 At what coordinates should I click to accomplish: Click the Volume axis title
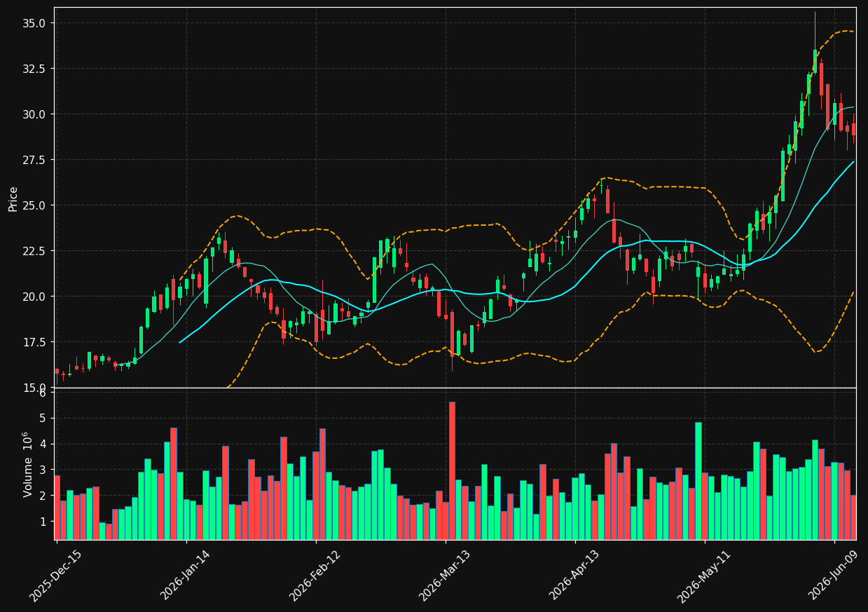click(28, 464)
